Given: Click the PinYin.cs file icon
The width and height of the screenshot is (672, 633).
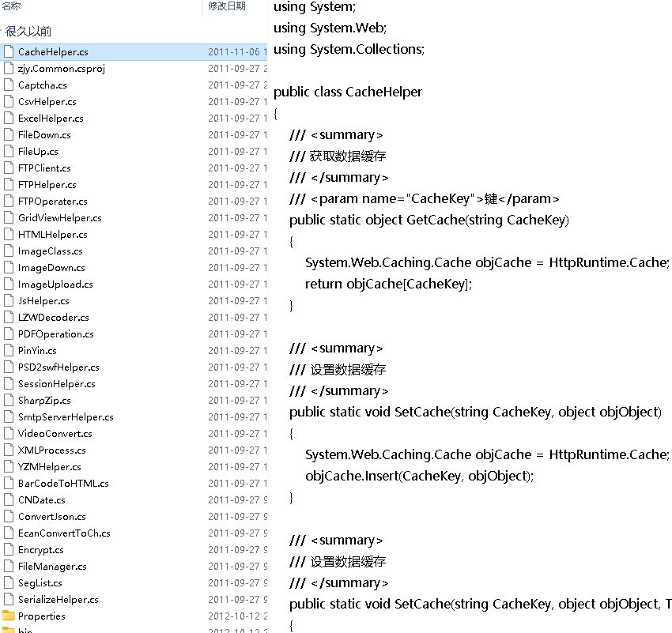Looking at the screenshot, I should click(9, 351).
